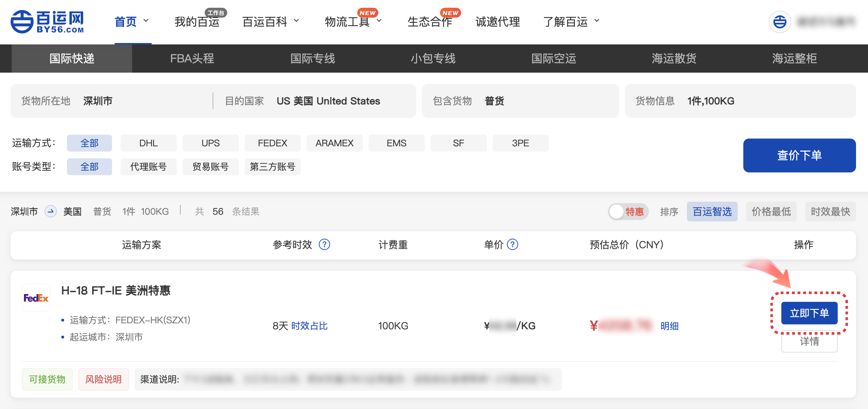The width and height of the screenshot is (868, 409).
Task: Sort results by 价格最低
Action: tap(771, 212)
